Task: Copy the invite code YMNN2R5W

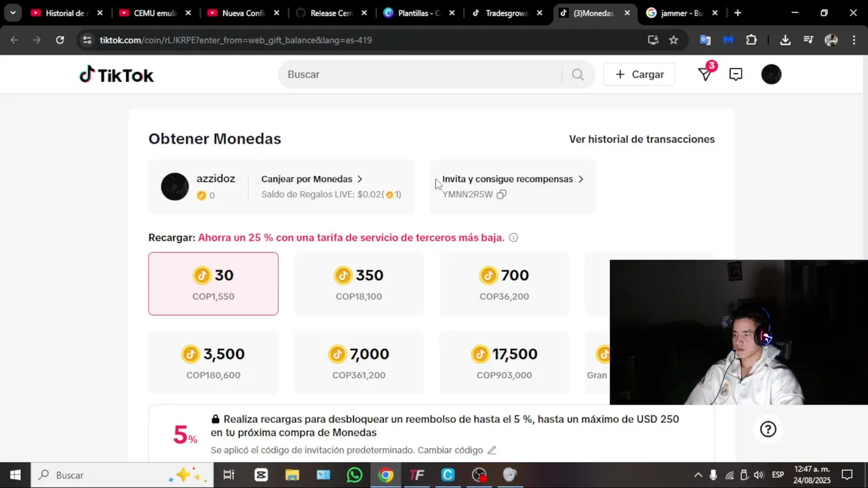Action: pyautogui.click(x=501, y=195)
